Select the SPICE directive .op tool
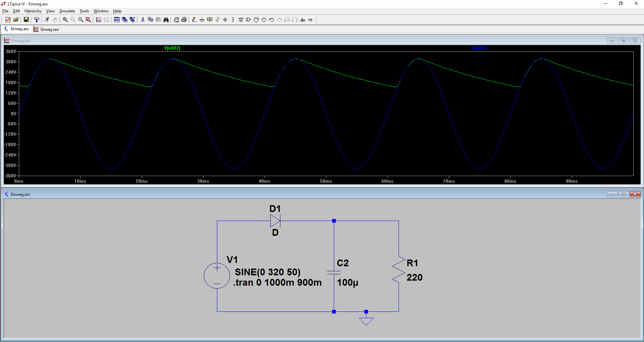The image size is (644, 342). [x=310, y=20]
